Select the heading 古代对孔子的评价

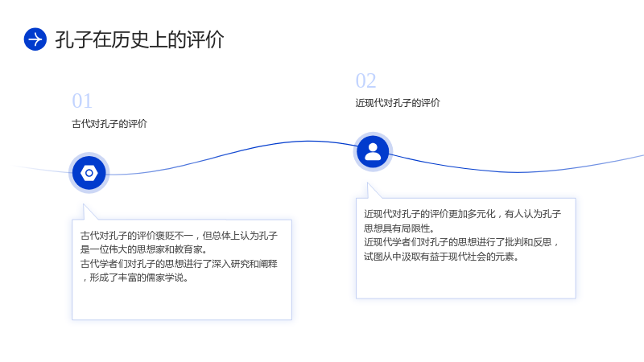click(x=109, y=124)
